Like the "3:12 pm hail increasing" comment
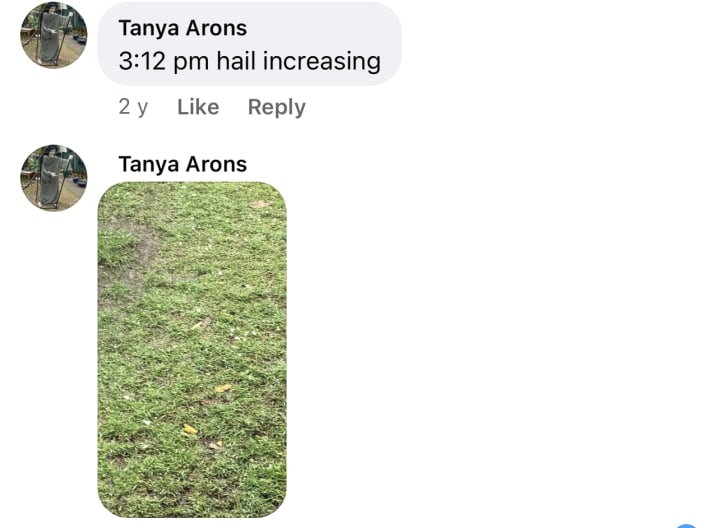720x528 pixels. (198, 107)
